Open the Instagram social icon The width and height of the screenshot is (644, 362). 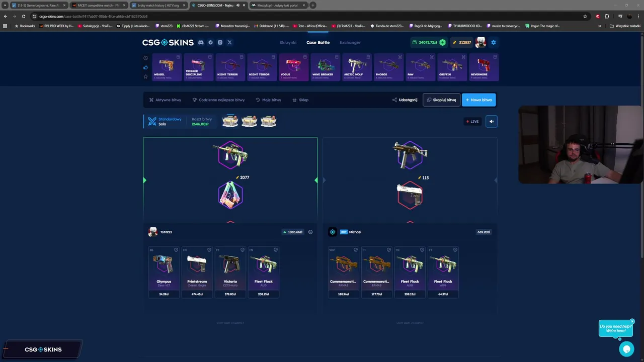tap(220, 42)
